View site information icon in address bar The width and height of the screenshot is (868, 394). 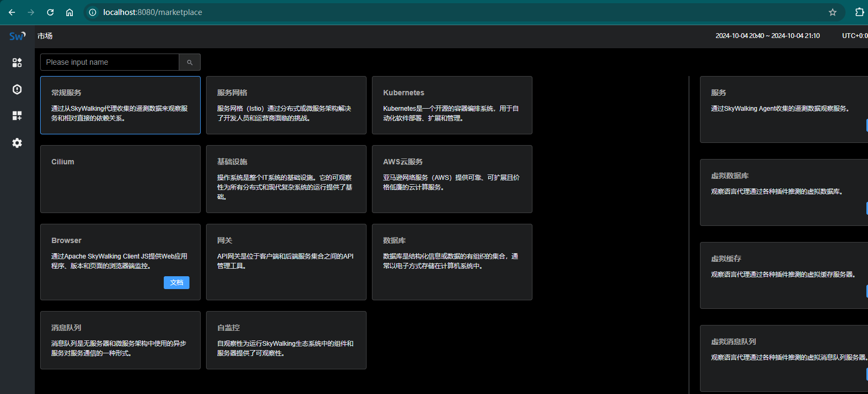(93, 12)
